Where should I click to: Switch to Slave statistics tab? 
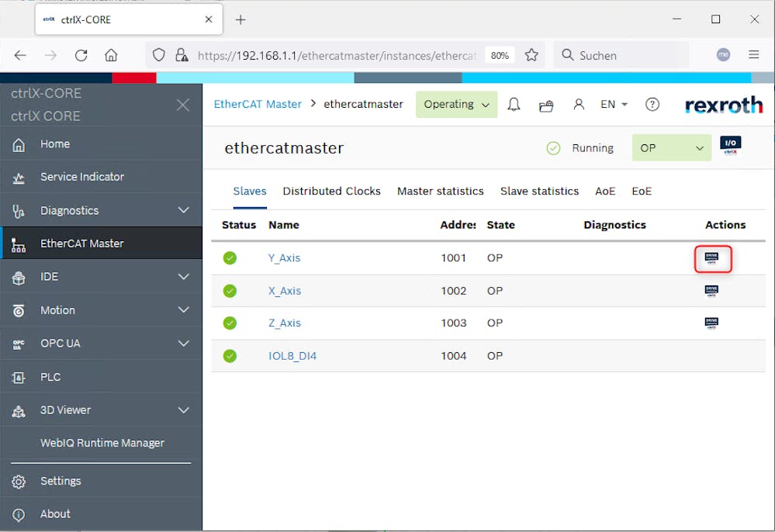(539, 192)
